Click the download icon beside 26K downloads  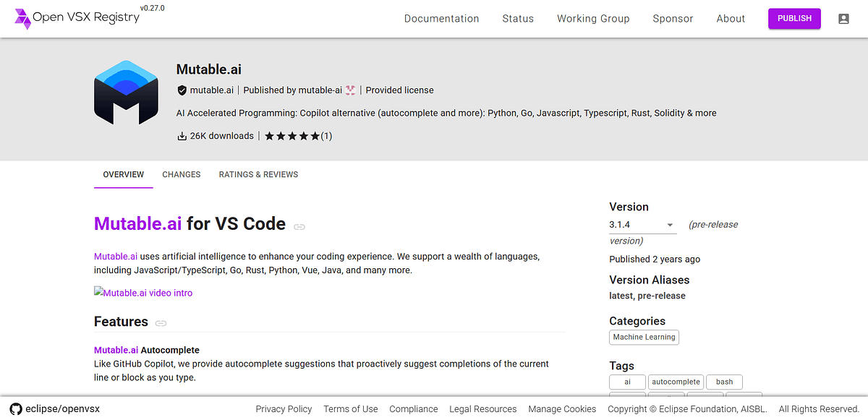tap(182, 136)
